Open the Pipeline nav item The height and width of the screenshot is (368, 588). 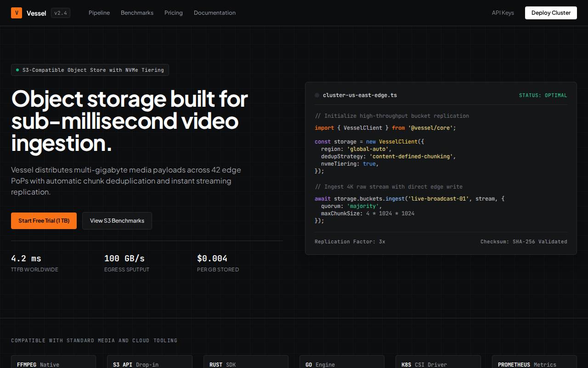coord(99,13)
